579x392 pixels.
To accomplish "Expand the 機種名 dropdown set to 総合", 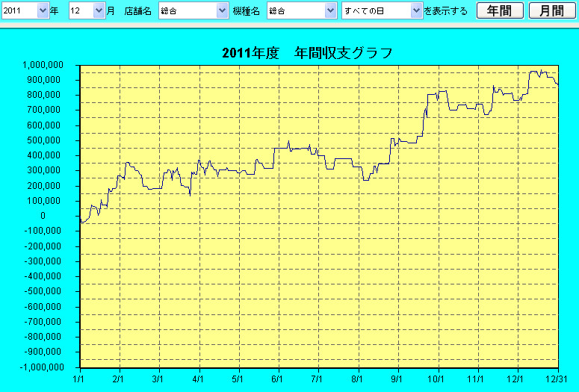I will 302,10.
